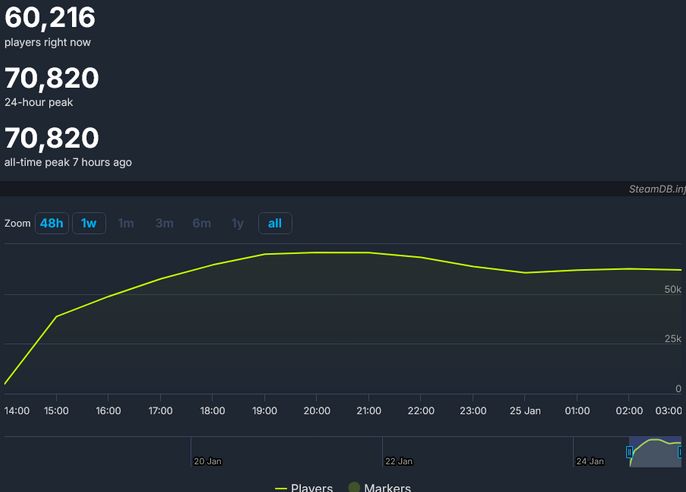Screen dimensions: 686x492
Task: Open the SteamDB.info credit link
Action: coord(656,188)
